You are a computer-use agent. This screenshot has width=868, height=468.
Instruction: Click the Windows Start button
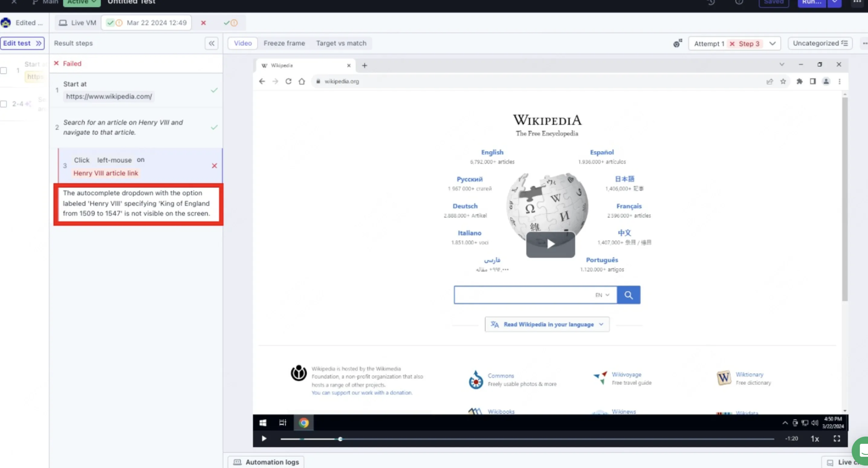[263, 422]
